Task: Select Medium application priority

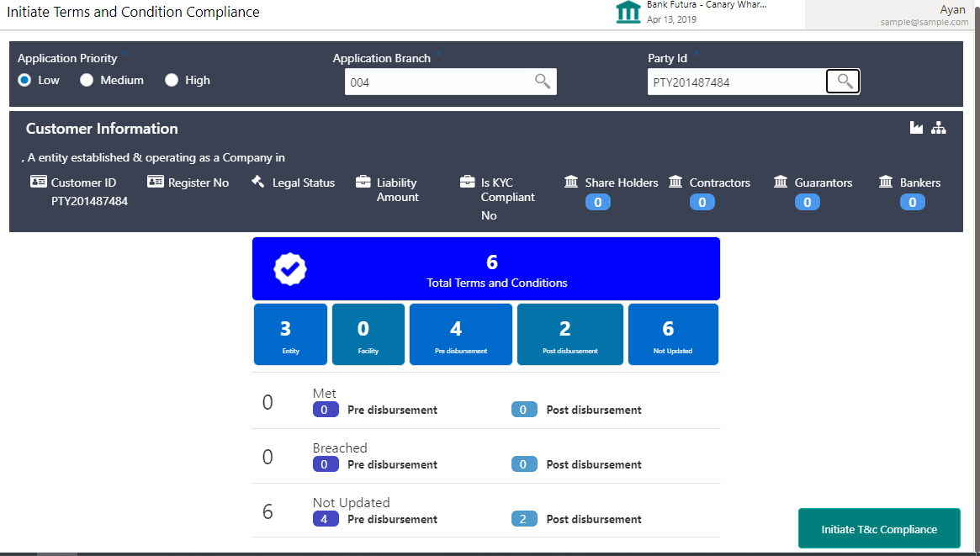Action: (87, 81)
